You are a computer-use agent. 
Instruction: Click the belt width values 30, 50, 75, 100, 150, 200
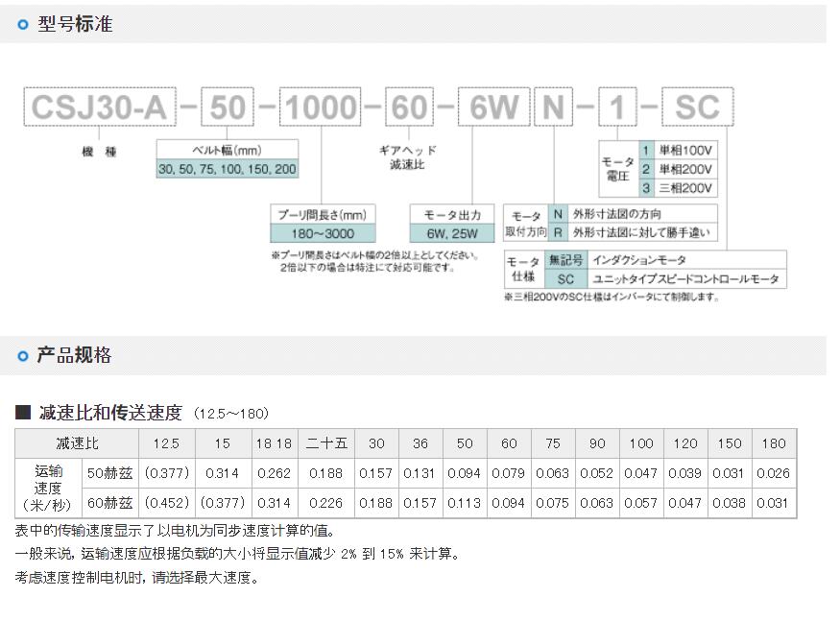click(228, 169)
